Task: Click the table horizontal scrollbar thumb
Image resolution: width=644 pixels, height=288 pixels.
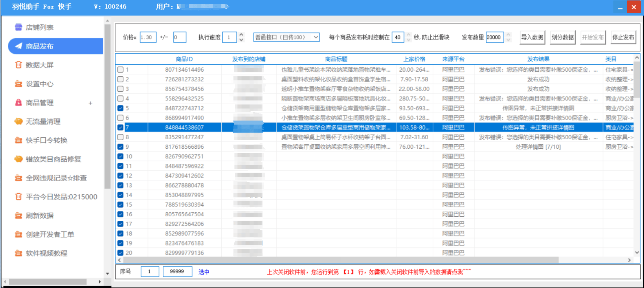Action: pos(341,260)
